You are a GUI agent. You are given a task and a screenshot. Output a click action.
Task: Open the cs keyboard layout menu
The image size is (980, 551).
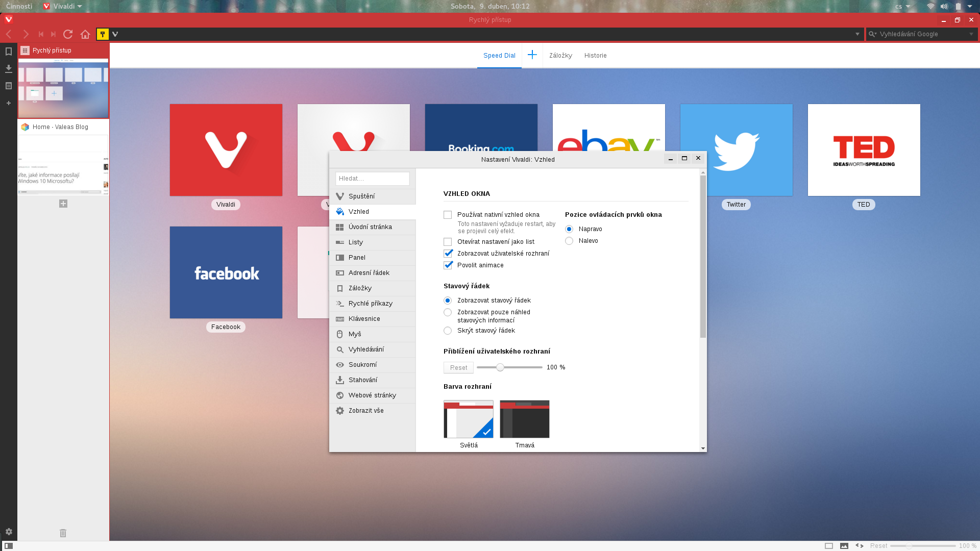tap(902, 6)
